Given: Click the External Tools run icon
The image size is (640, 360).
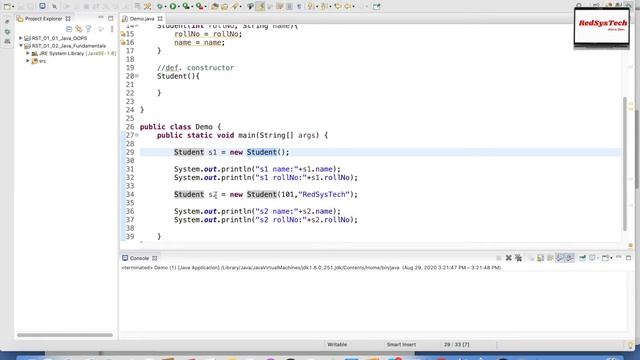Looking at the screenshot, I should pyautogui.click(x=200, y=6).
